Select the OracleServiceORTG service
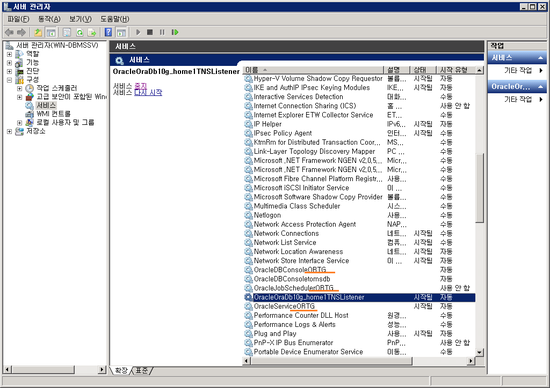 tap(360, 306)
